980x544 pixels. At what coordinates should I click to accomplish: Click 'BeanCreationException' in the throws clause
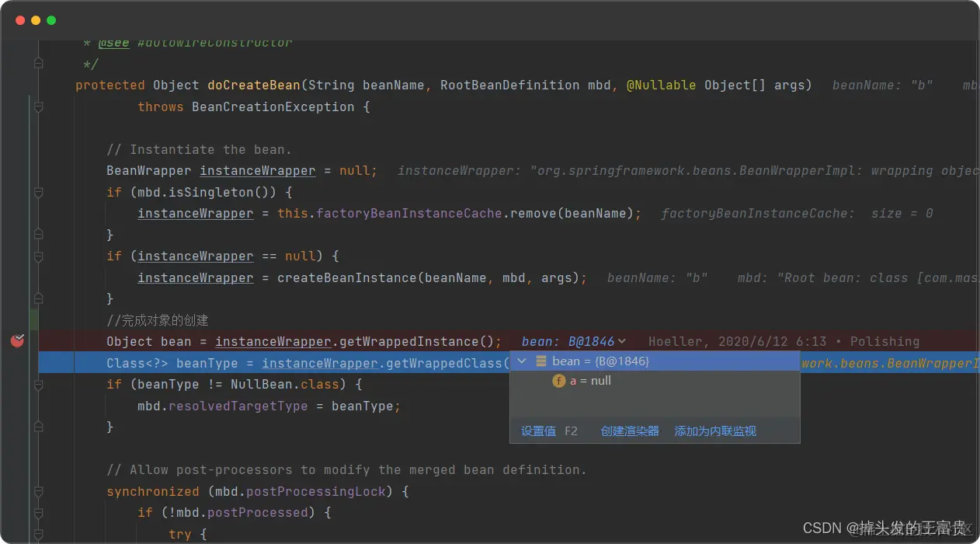pyautogui.click(x=273, y=107)
